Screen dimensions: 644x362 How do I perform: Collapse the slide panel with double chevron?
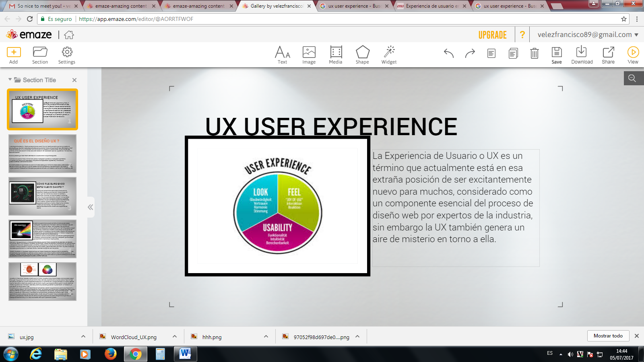(91, 207)
